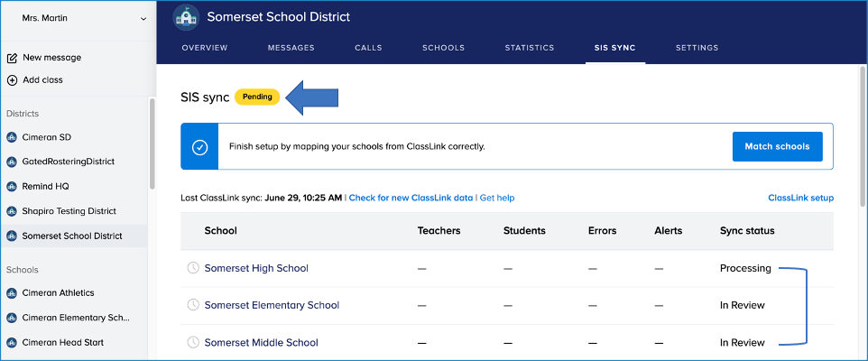Click the School column header
This screenshot has width=868, height=361.
(221, 231)
